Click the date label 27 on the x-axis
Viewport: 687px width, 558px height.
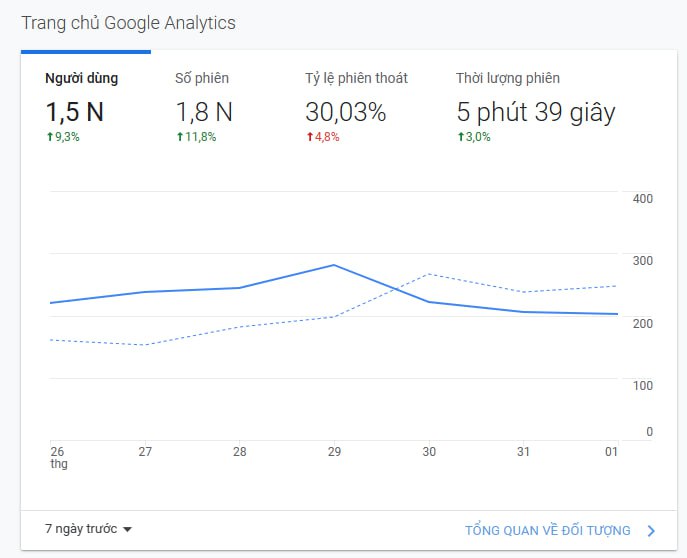(x=145, y=452)
